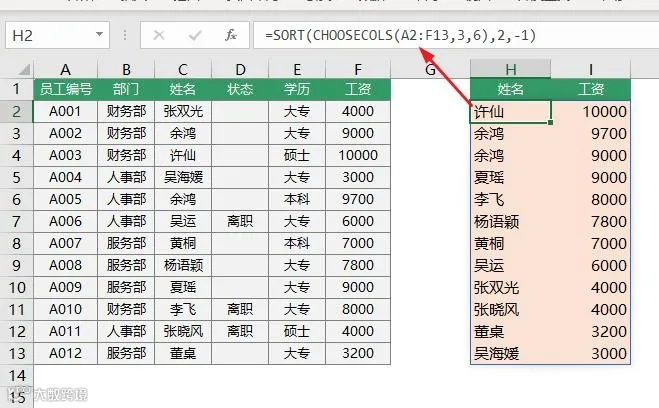Screen dimensions: 659x408
Task: Select cell 6000 in column I
Action: (590, 265)
